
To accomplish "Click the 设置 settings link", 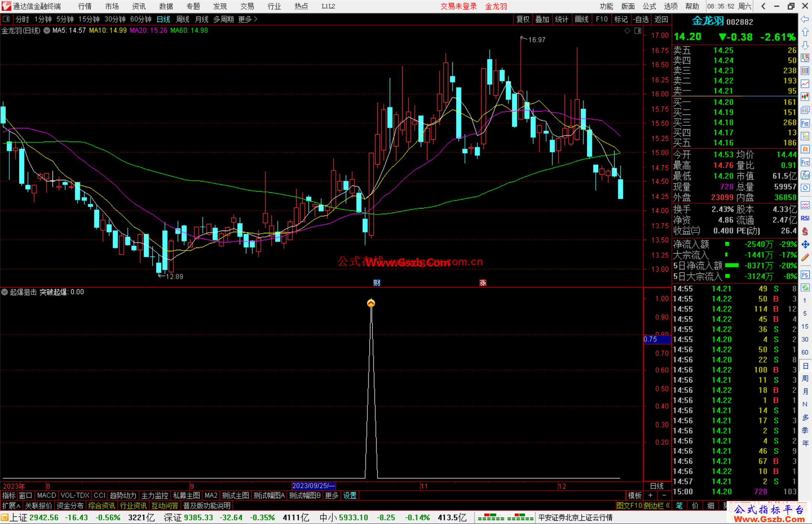I will click(350, 495).
